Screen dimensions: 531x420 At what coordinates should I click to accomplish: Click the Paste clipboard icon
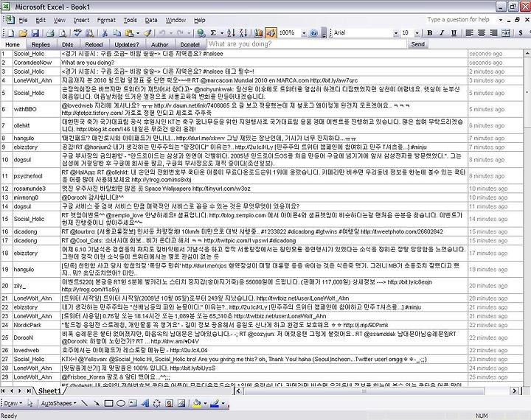[129, 33]
